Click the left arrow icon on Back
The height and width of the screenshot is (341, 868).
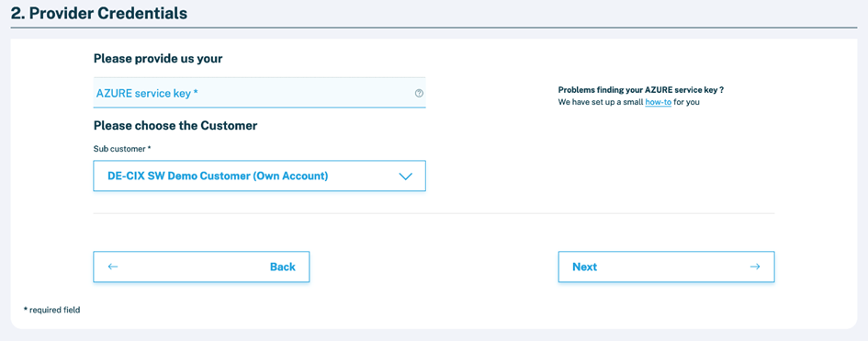pyautogui.click(x=113, y=267)
